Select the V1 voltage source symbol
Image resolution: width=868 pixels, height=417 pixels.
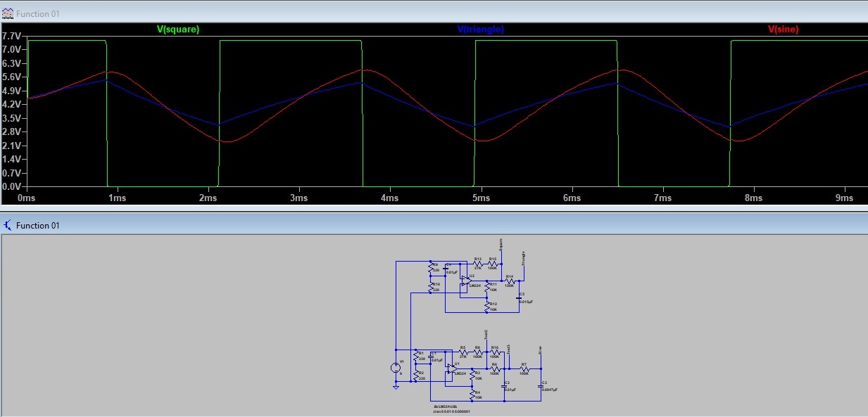(396, 368)
